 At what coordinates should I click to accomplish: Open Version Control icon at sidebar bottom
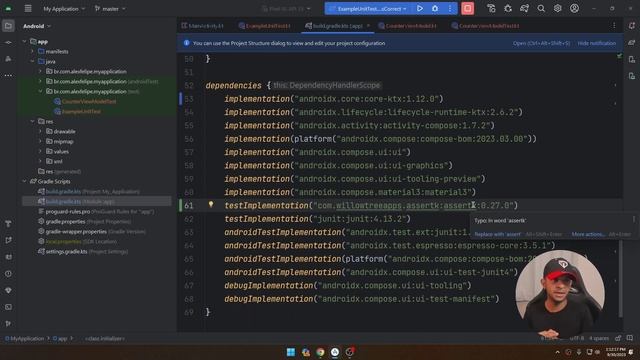click(x=8, y=323)
